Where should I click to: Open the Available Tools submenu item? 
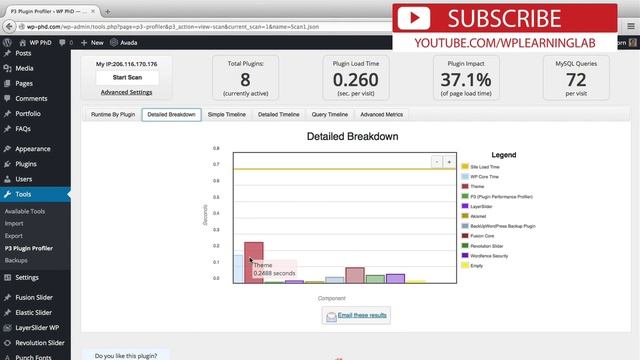pyautogui.click(x=25, y=211)
